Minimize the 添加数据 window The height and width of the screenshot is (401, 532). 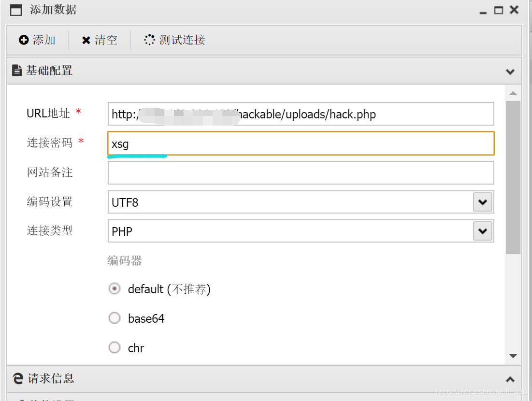click(483, 12)
